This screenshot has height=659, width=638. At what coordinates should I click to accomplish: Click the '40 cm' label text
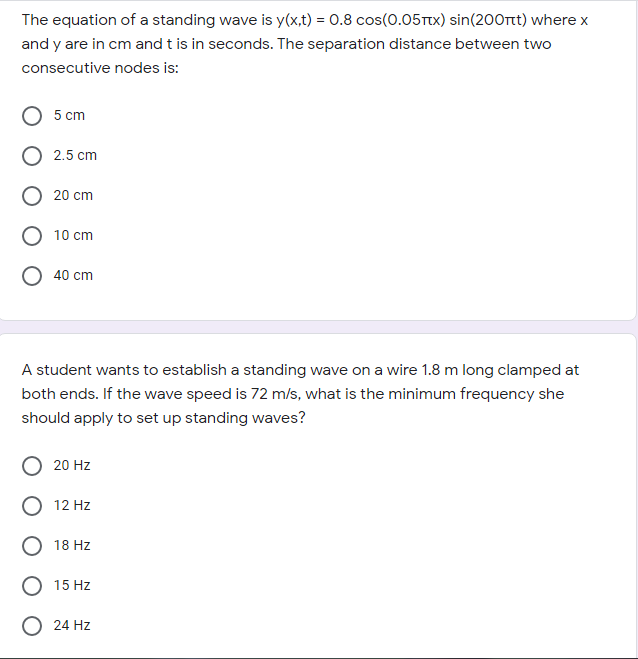[x=73, y=275]
